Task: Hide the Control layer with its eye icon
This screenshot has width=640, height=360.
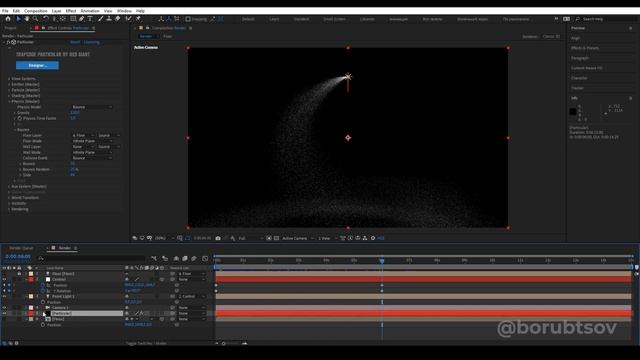Action: click(x=4, y=280)
